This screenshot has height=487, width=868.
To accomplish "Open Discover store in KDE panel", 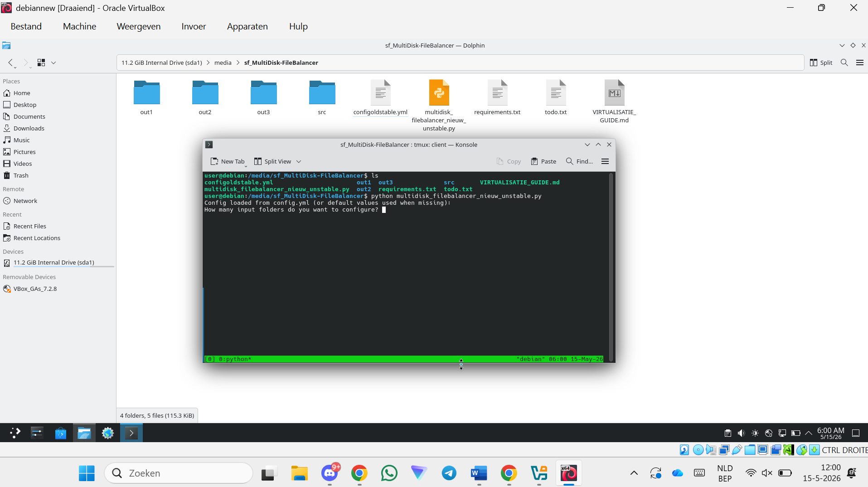I will pyautogui.click(x=61, y=433).
